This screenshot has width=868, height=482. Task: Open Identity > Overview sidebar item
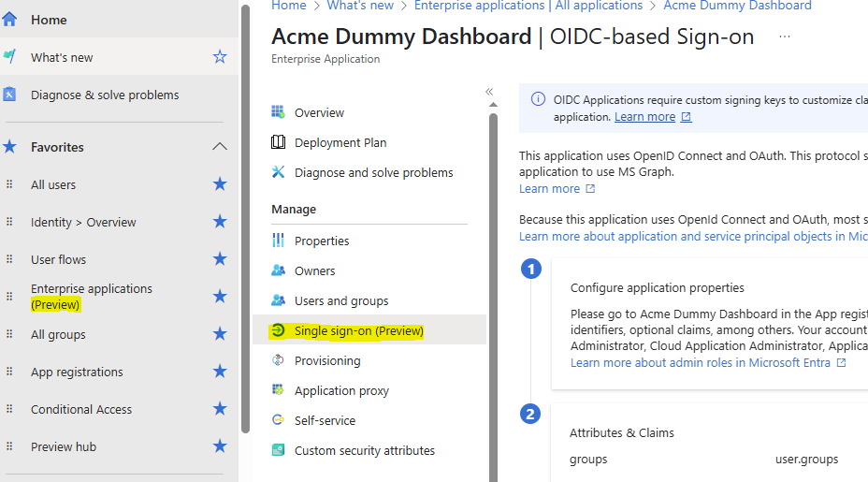tap(83, 222)
